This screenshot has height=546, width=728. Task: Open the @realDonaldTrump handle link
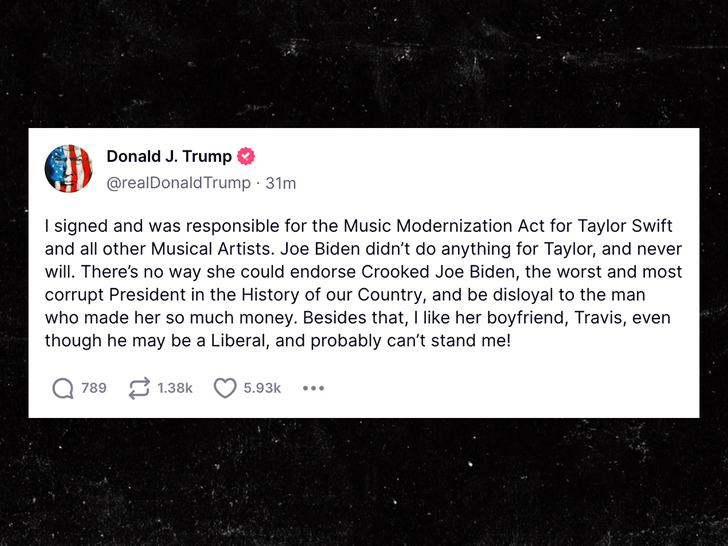[179, 183]
